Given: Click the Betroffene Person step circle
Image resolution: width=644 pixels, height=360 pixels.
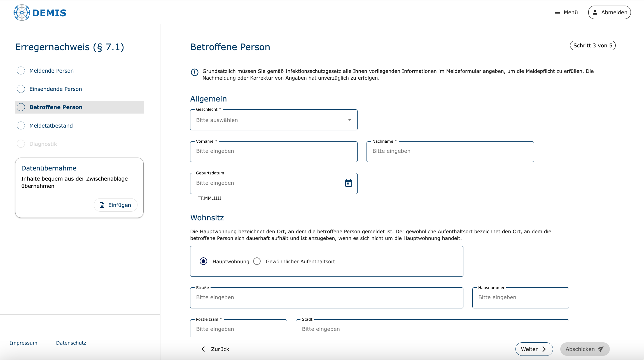Looking at the screenshot, I should (x=21, y=107).
